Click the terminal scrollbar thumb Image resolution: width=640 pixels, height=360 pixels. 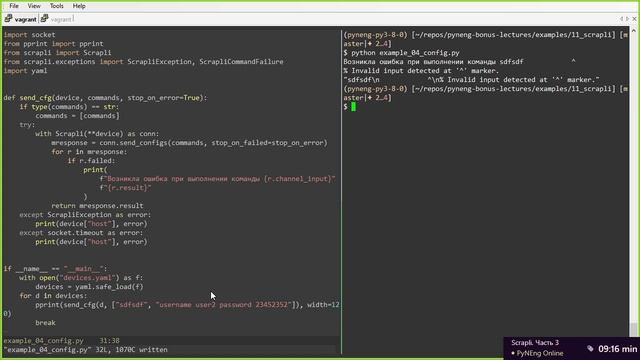pyautogui.click(x=633, y=329)
